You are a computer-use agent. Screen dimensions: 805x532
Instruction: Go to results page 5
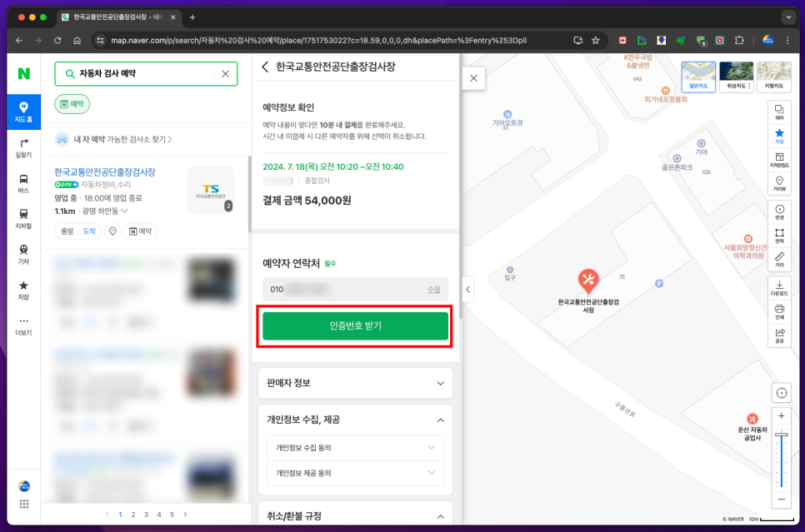tap(172, 514)
